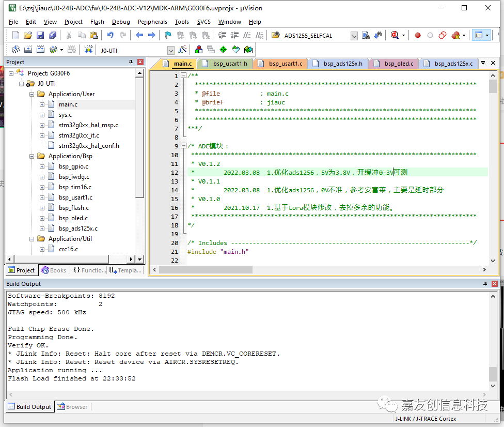Collapse the Project: G030F6 root node
Viewport: 504px width, 427px height.
(11, 74)
